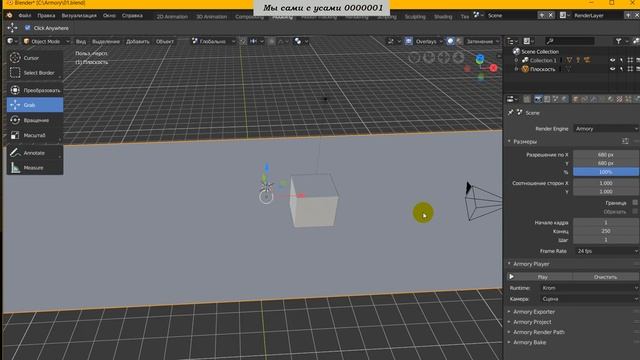
Task: Open the Файл menu
Action: [24, 16]
